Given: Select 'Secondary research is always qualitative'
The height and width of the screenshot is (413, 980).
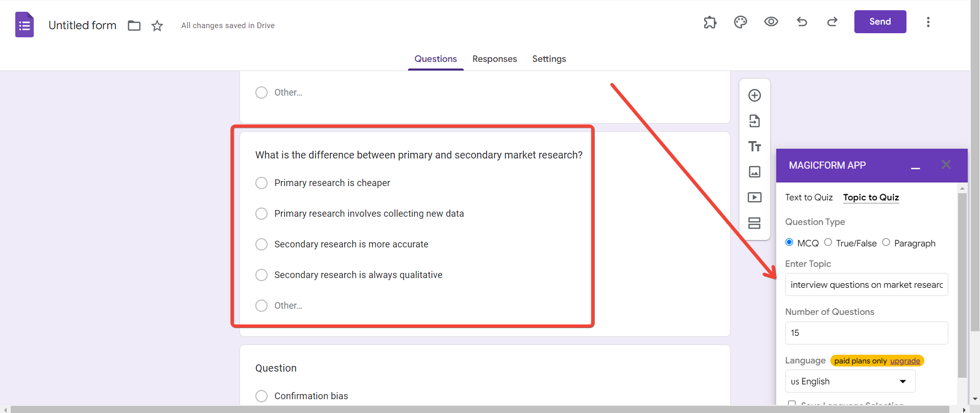Looking at the screenshot, I should point(261,275).
